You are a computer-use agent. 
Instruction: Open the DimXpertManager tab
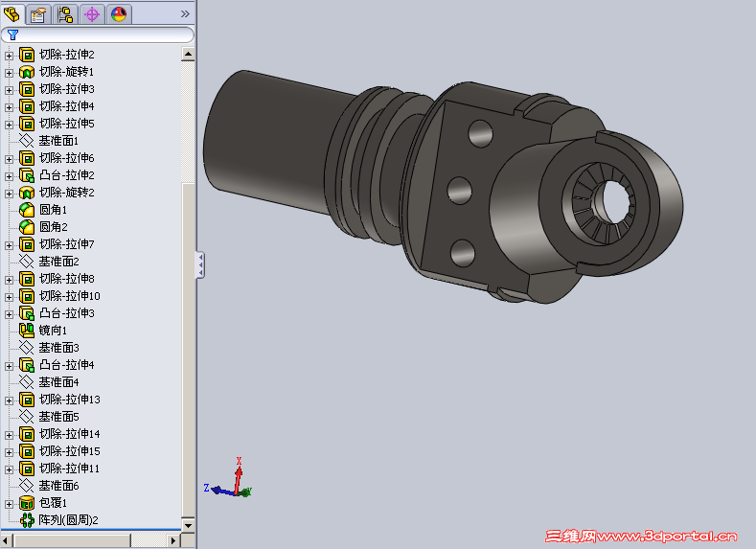pyautogui.click(x=92, y=14)
